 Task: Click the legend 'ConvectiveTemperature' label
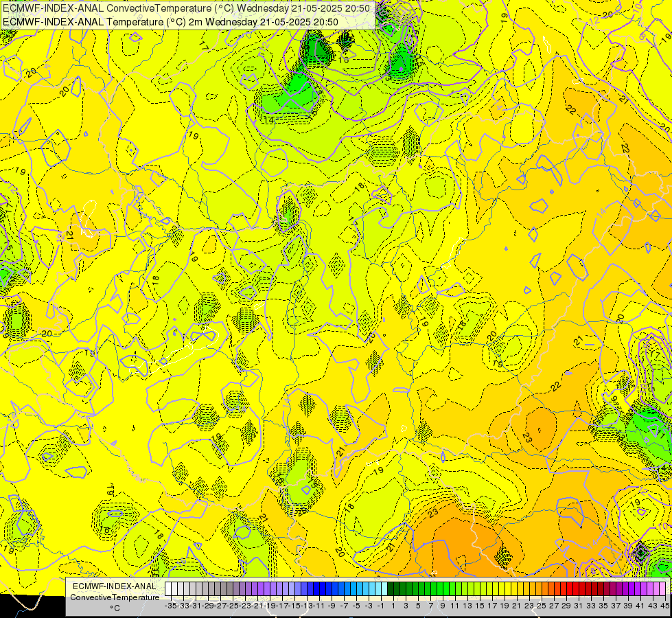pyautogui.click(x=115, y=597)
